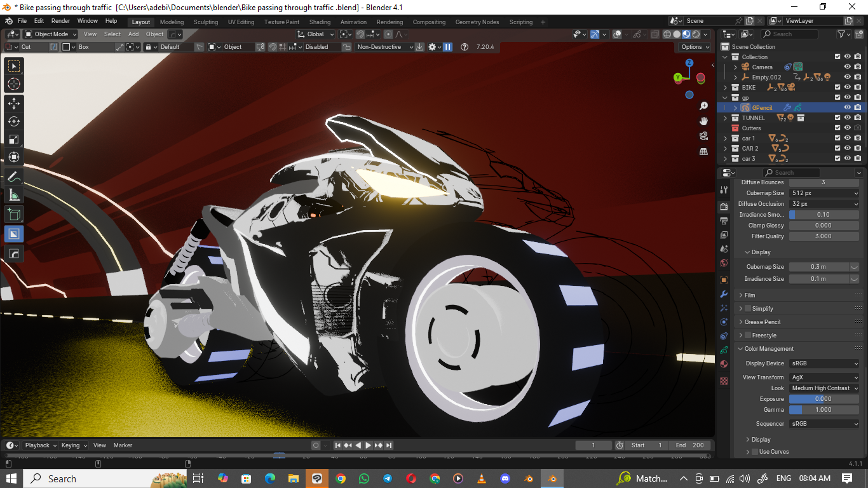
Task: Enable the Freestyle checkbox
Action: point(748,335)
